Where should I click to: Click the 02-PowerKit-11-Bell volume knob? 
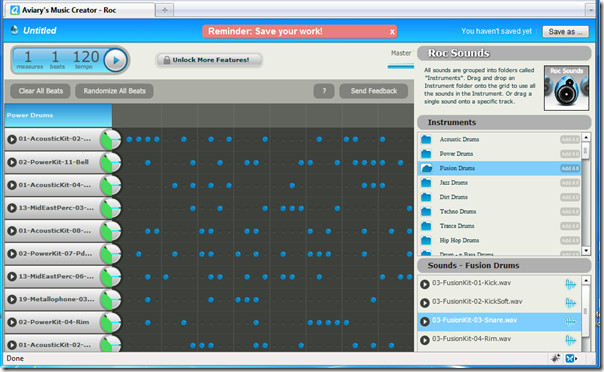111,163
